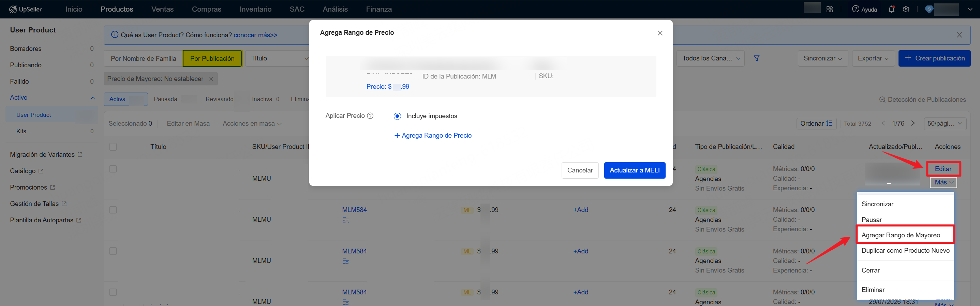Click the filter funnel icon

point(757,58)
